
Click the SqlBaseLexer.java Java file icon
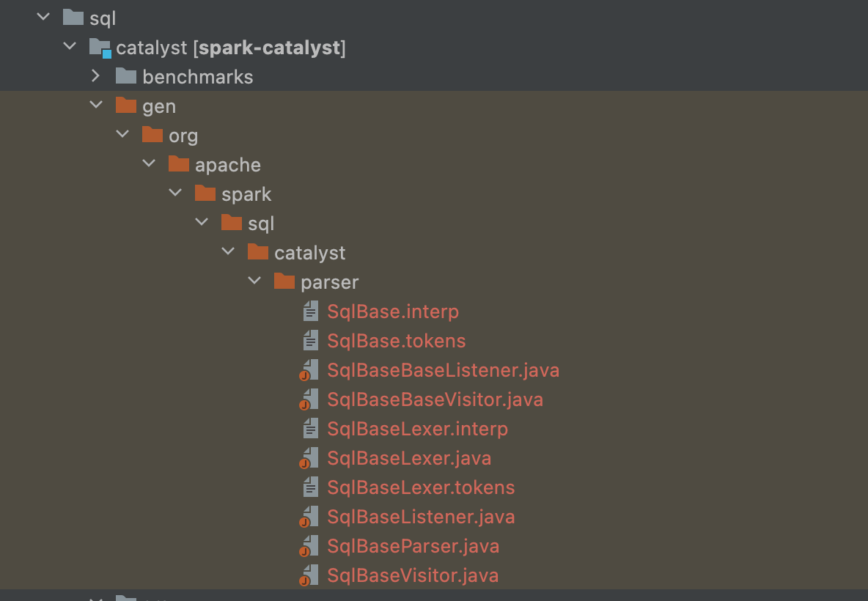coord(309,458)
